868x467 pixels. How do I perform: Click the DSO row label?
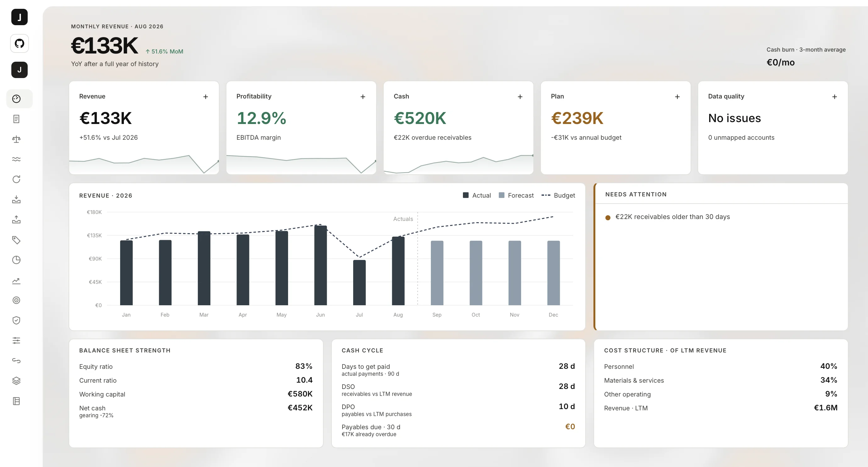(x=348, y=387)
